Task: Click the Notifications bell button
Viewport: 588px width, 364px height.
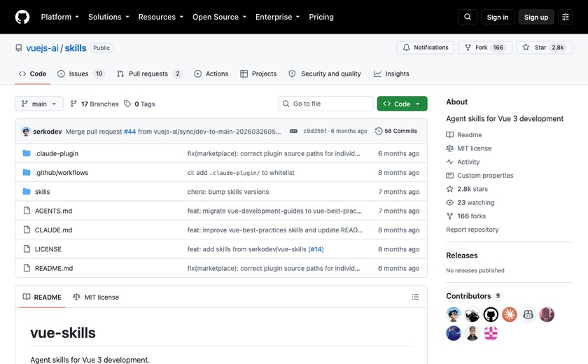Action: pos(426,48)
